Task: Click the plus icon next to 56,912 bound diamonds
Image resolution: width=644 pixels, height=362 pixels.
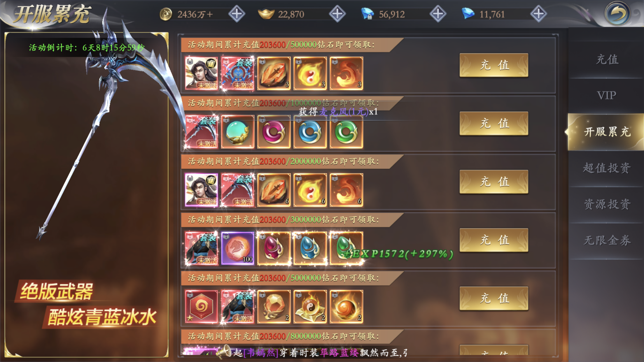Action: (438, 14)
